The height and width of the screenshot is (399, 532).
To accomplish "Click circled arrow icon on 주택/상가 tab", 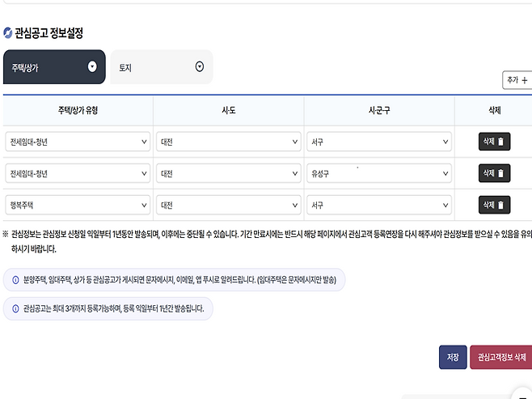I will tap(92, 66).
